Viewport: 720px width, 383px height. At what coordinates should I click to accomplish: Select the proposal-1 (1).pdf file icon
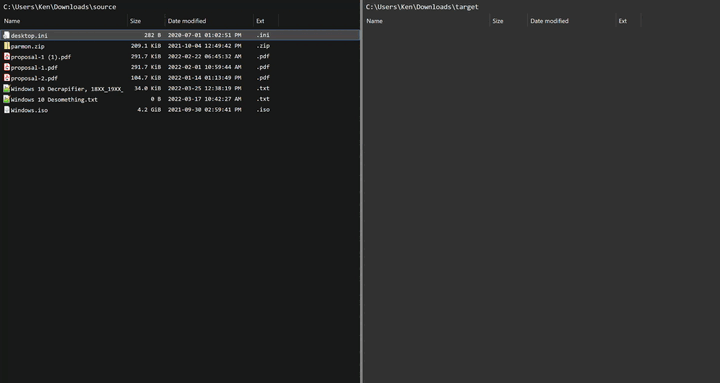6,56
